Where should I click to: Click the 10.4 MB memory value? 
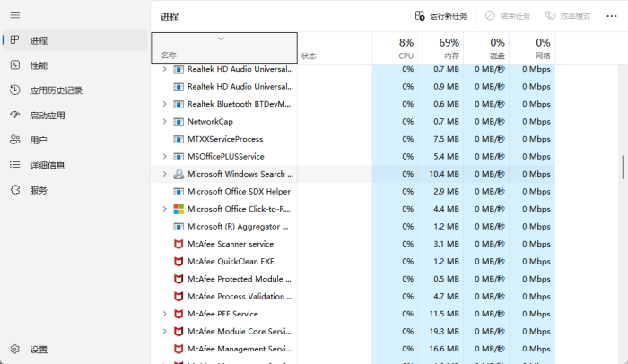(444, 174)
